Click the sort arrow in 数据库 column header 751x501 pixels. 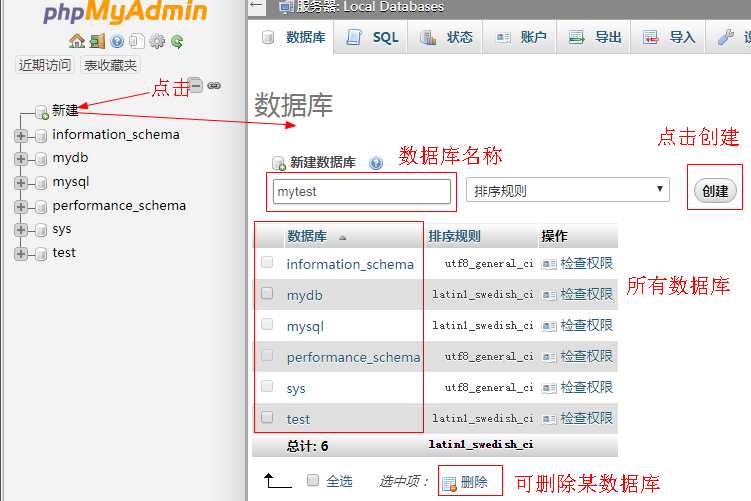[342, 237]
